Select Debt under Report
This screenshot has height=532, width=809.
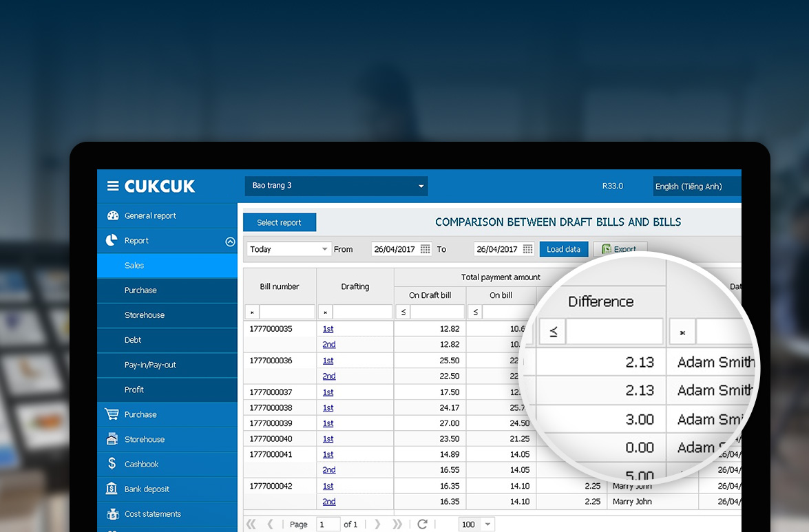pyautogui.click(x=167, y=340)
